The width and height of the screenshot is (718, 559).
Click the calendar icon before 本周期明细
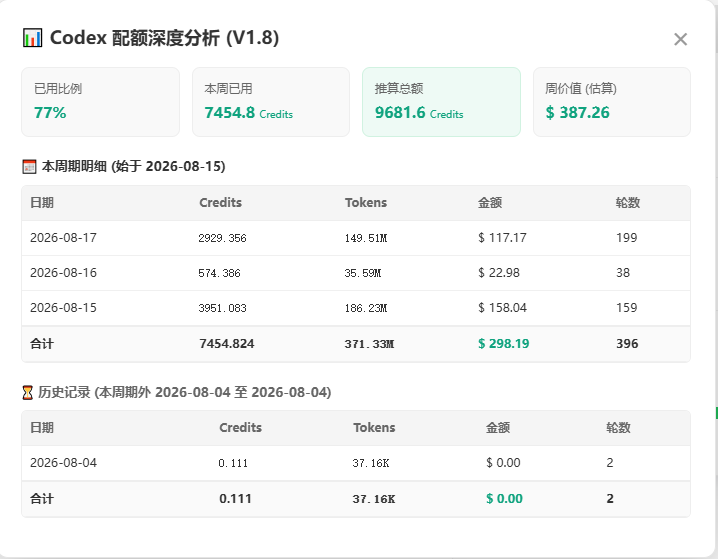[x=29, y=167]
